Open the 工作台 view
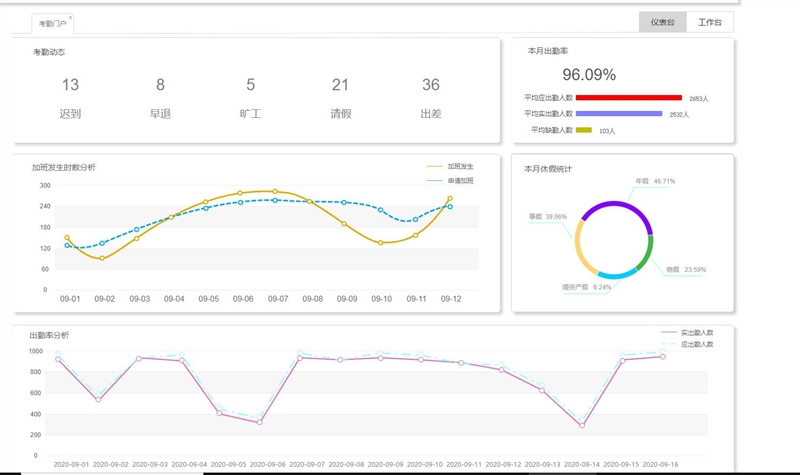This screenshot has height=475, width=800. [x=710, y=22]
